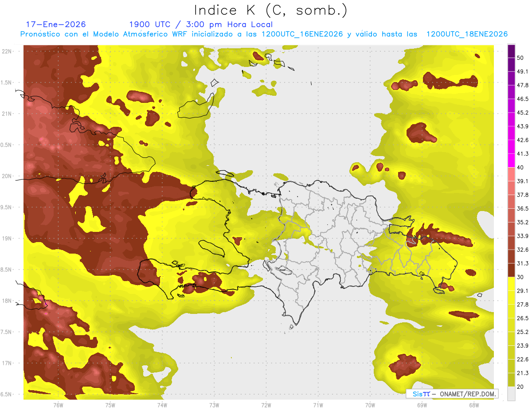The image size is (532, 411).
Task: Click the '73W' longitude label
Action: (x=214, y=405)
